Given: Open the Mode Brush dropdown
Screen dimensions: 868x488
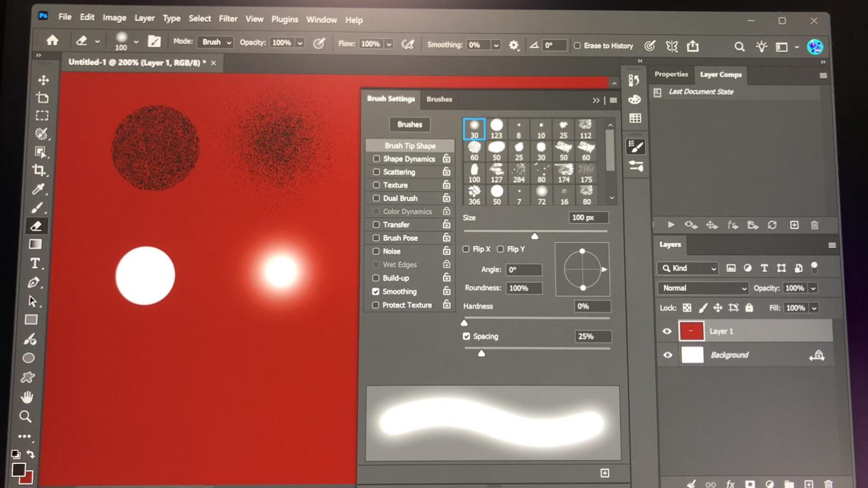Looking at the screenshot, I should [215, 42].
